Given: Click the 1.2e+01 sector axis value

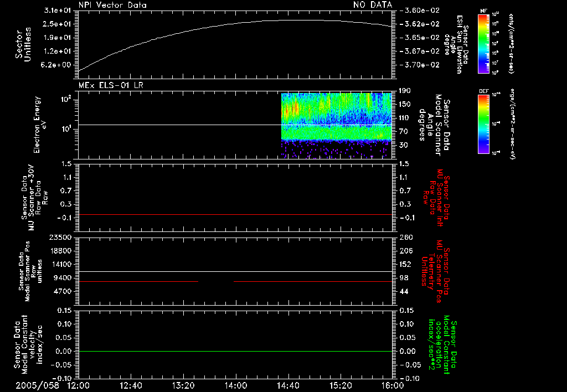Looking at the screenshot, I should point(58,51).
